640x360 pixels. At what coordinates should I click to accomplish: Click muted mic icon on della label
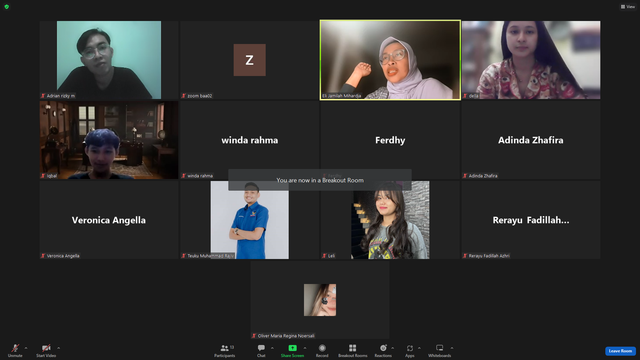[x=465, y=96]
